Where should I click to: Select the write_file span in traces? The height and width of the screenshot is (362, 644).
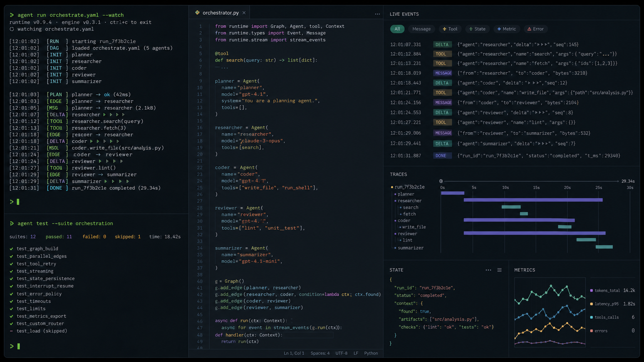click(x=414, y=227)
